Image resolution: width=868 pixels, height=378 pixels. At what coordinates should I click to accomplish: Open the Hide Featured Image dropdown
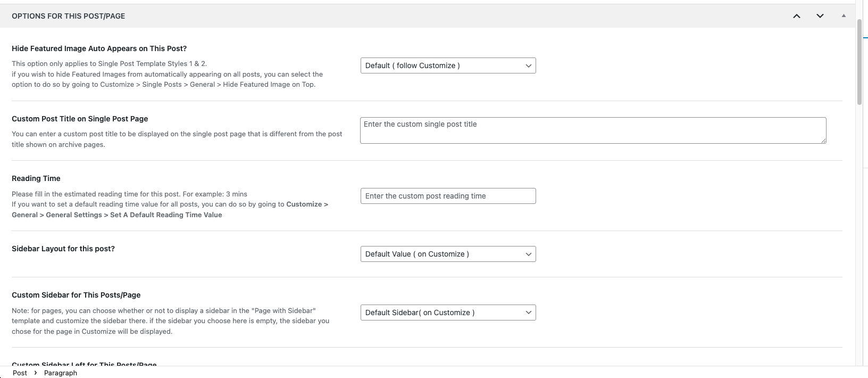click(448, 65)
